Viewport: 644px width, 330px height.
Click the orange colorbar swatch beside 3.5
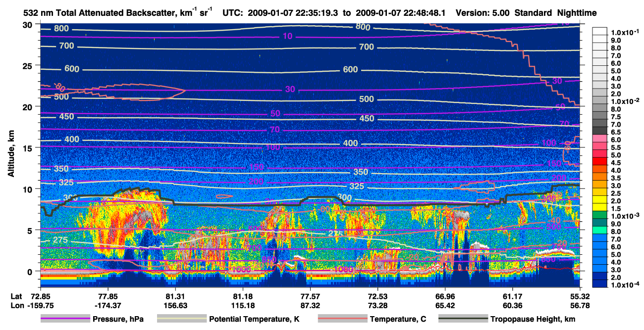click(x=601, y=178)
